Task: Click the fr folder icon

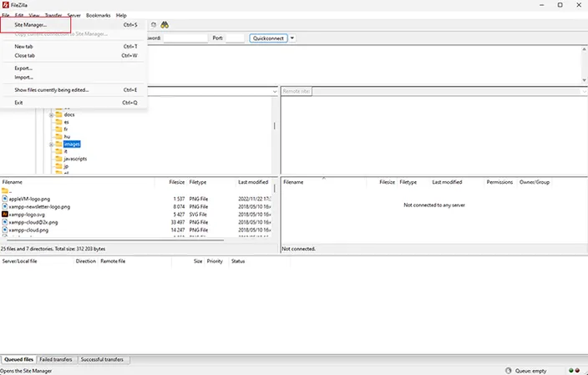Action: [x=58, y=129]
